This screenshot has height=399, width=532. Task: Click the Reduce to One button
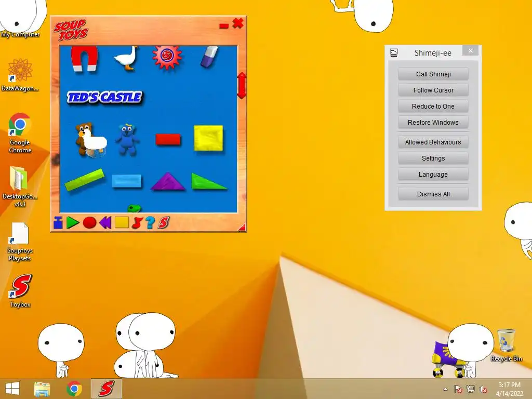click(x=433, y=106)
